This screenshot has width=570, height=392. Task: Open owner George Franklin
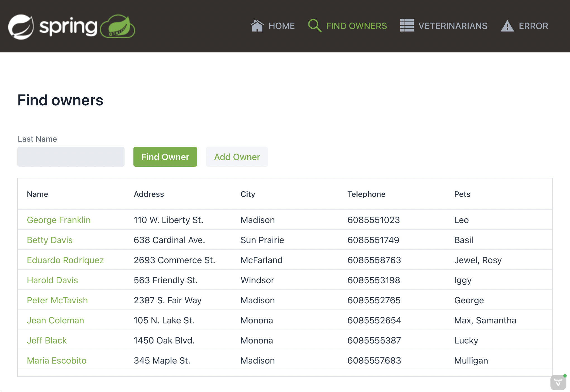[x=59, y=220]
